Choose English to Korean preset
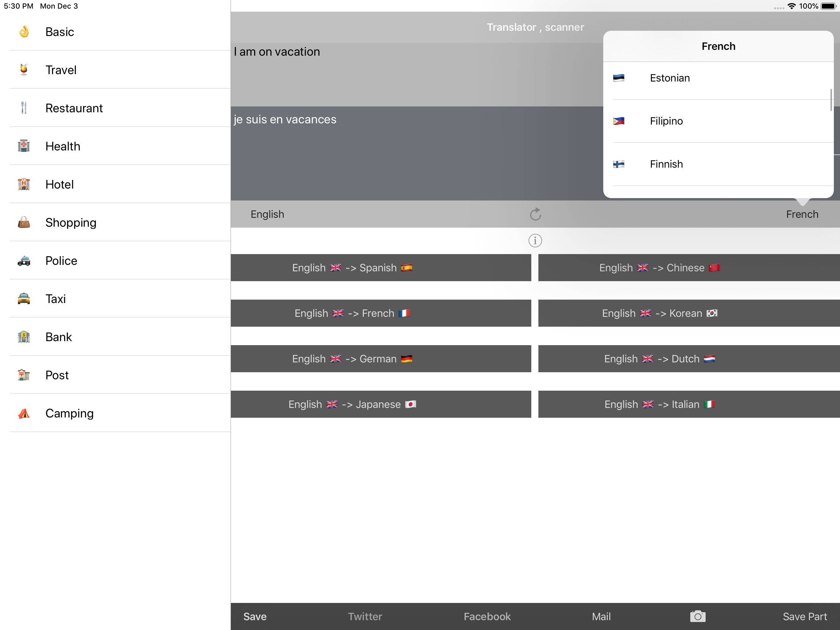The width and height of the screenshot is (840, 630). tap(689, 313)
